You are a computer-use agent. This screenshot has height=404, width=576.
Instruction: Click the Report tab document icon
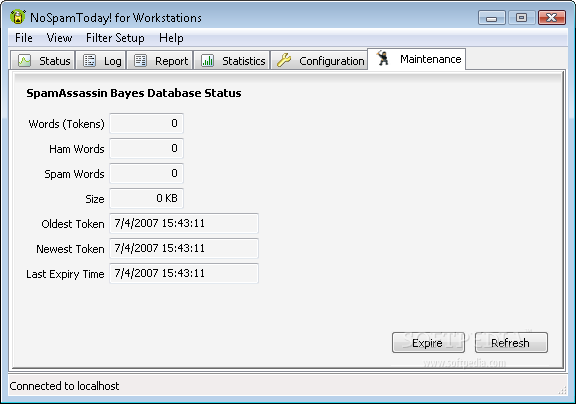140,61
